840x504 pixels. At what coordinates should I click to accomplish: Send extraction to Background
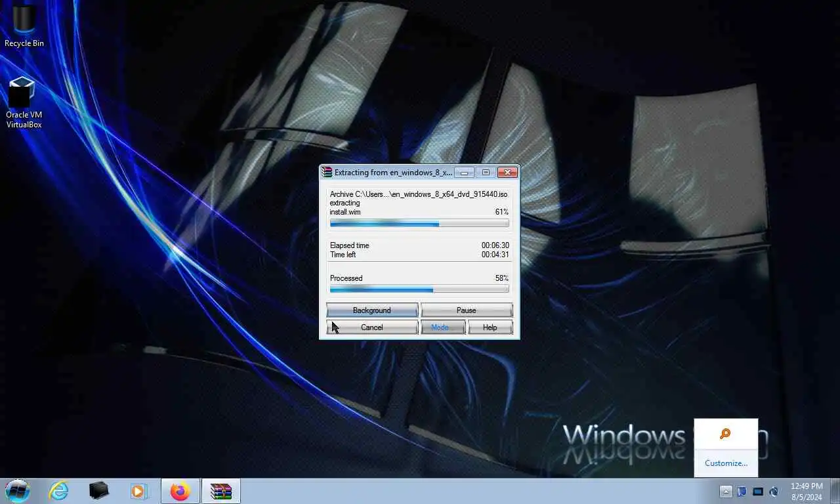(x=372, y=310)
